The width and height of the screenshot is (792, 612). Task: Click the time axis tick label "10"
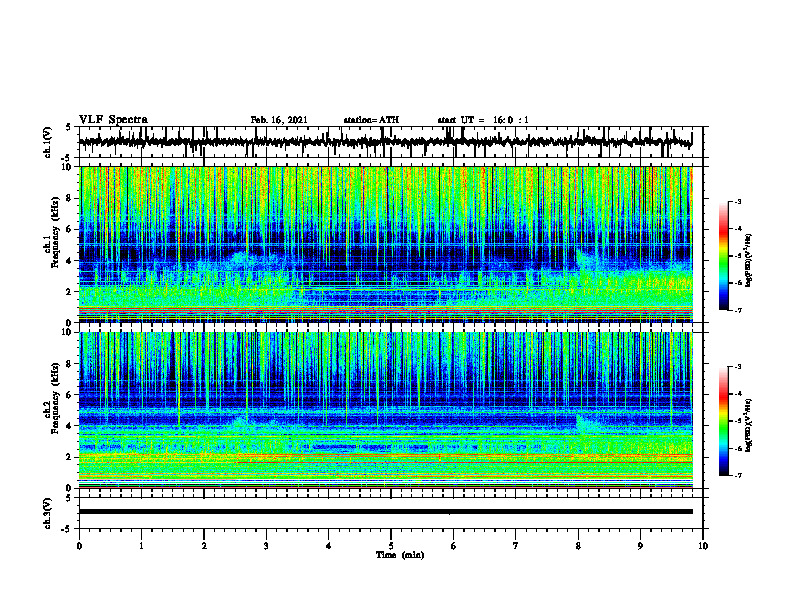tap(703, 546)
